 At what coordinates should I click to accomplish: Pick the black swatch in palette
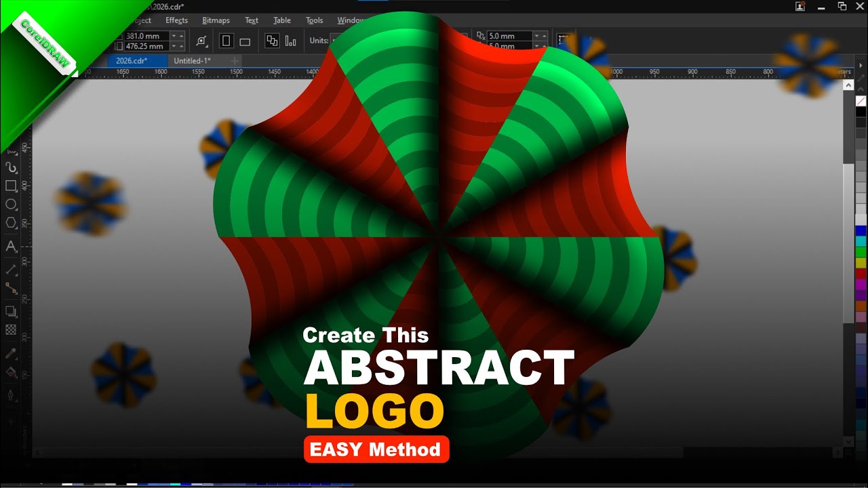[x=861, y=112]
